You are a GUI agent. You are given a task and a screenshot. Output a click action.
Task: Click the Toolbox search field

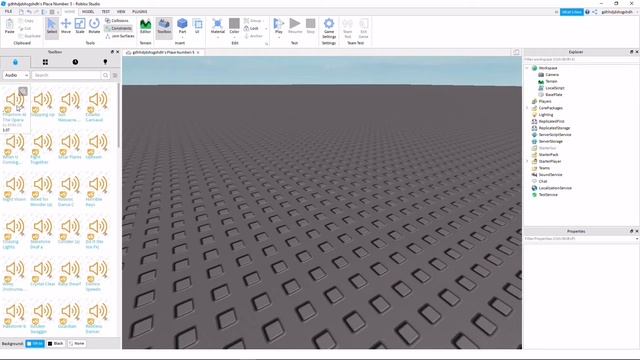point(67,75)
